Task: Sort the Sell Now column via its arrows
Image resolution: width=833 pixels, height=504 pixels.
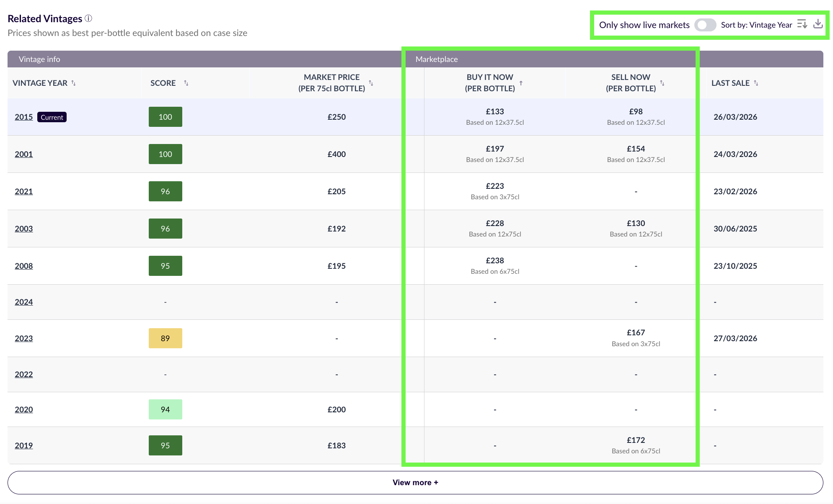Action: click(662, 83)
